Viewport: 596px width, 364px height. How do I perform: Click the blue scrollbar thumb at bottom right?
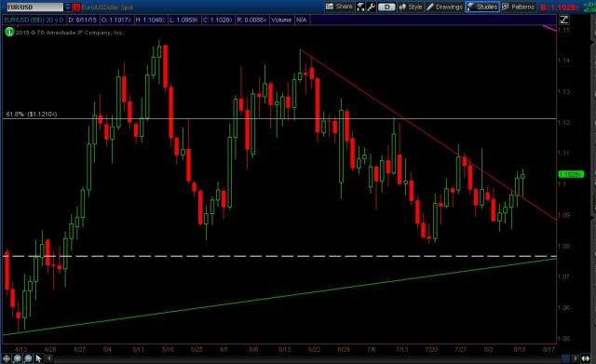tap(565, 358)
